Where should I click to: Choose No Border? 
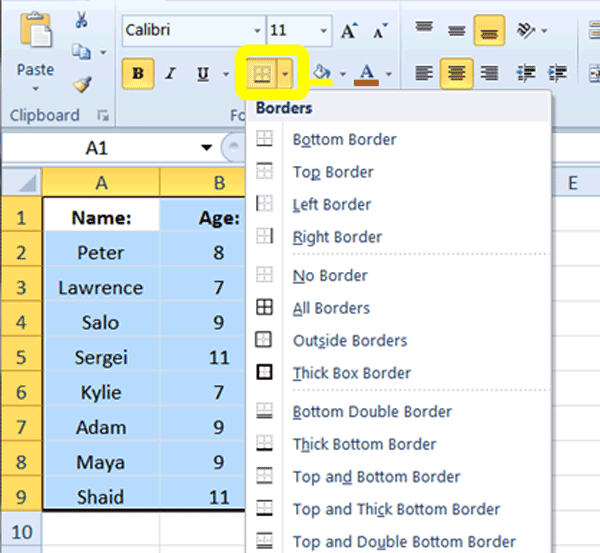(398, 276)
